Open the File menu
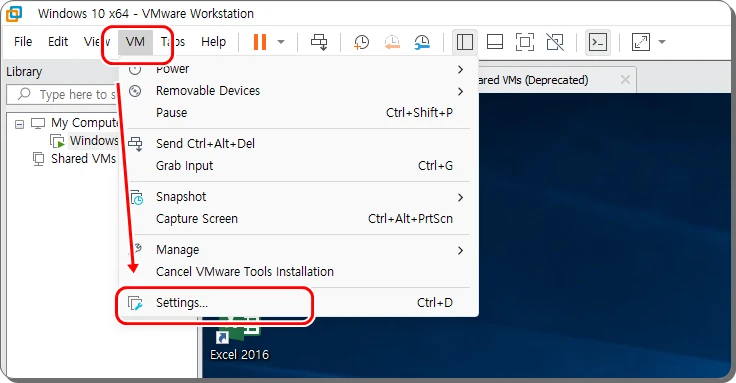The image size is (736, 383). [x=23, y=42]
